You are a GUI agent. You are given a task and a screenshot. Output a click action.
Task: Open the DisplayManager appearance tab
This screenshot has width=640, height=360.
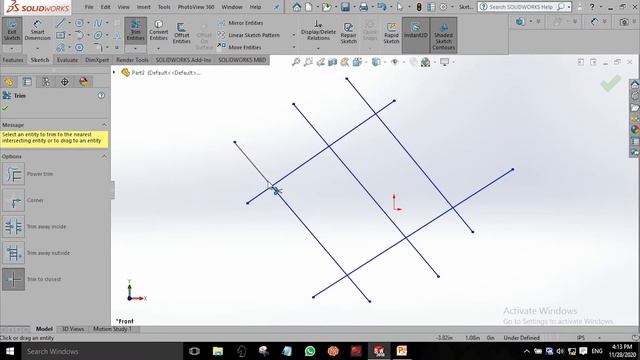point(84,82)
